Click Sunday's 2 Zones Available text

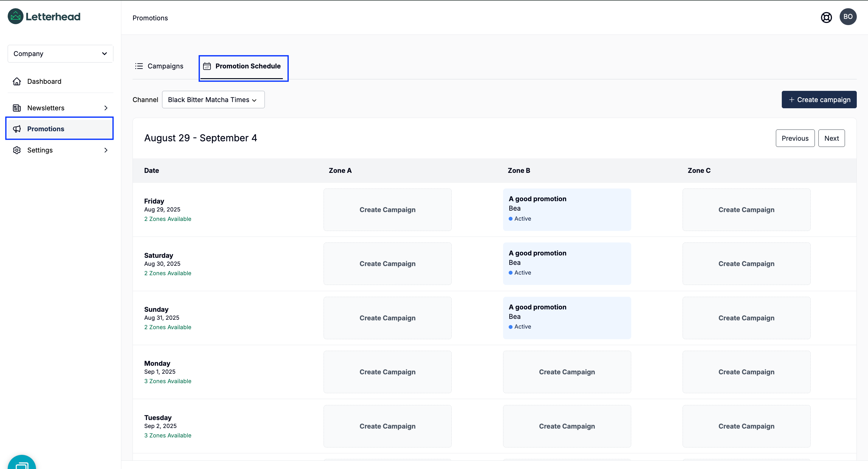point(168,327)
